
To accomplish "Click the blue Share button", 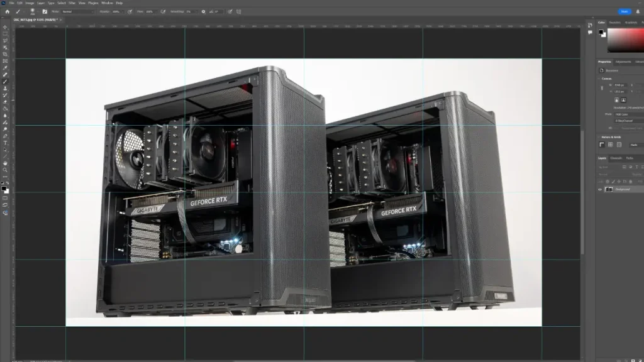I will point(625,11).
